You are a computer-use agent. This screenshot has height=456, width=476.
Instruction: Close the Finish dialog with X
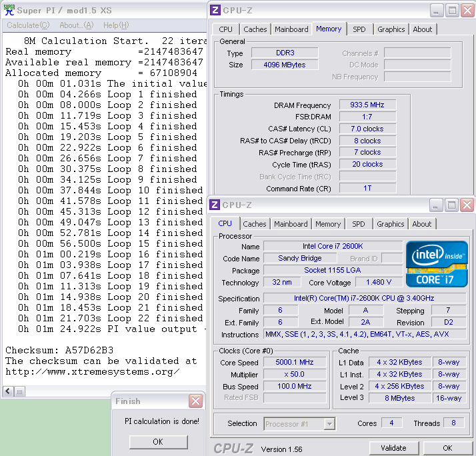pyautogui.click(x=195, y=401)
